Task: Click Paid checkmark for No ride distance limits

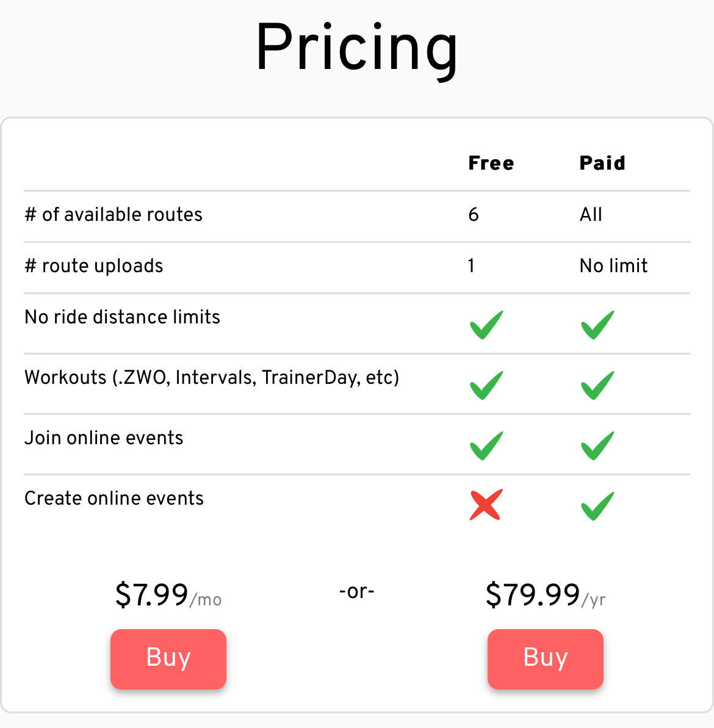Action: [597, 325]
